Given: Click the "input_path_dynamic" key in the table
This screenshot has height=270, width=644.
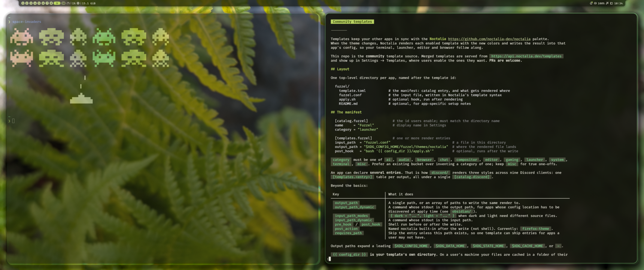Looking at the screenshot, I should [353, 220].
